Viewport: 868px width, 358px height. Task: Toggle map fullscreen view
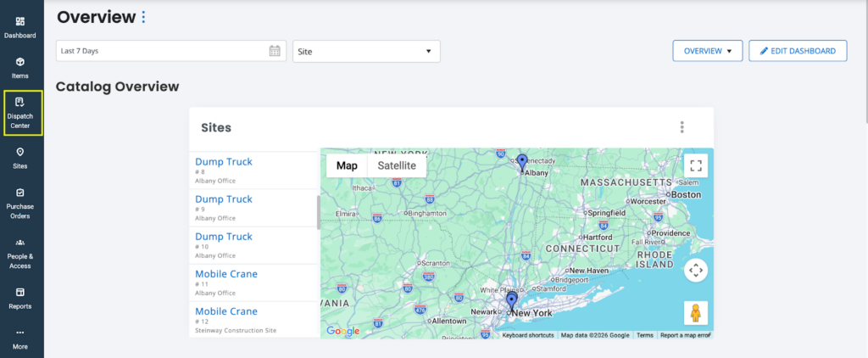[695, 166]
